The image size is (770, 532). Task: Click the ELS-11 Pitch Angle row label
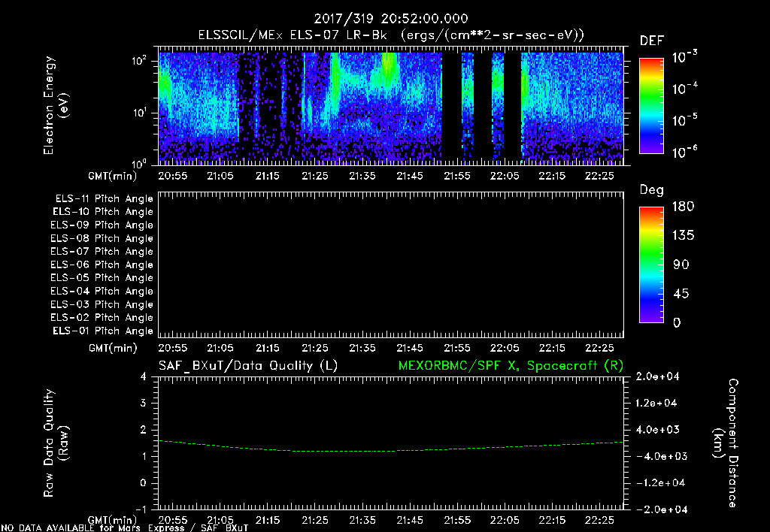pos(104,199)
